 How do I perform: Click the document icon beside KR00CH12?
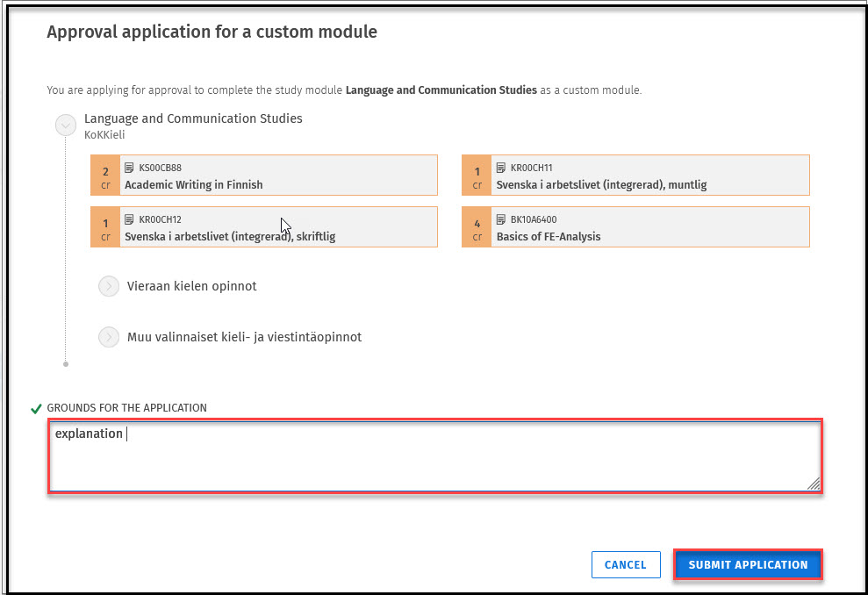[130, 219]
